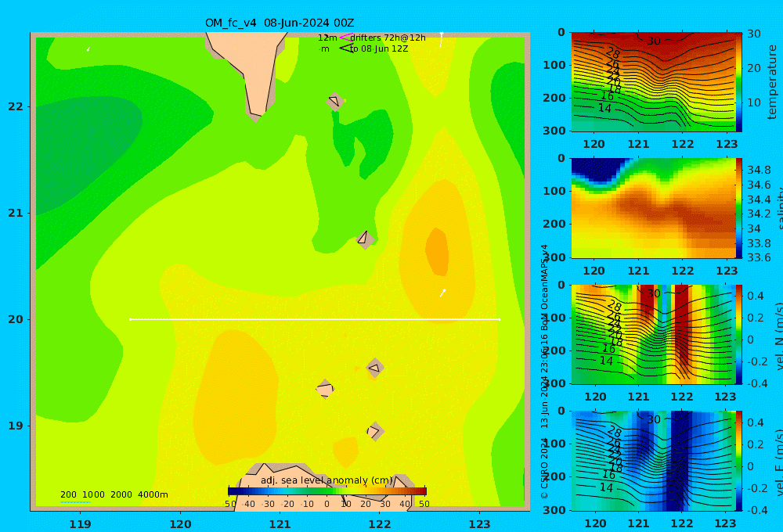Click white drifter track at map top edge
The width and height of the screenshot is (783, 532).
point(441,39)
